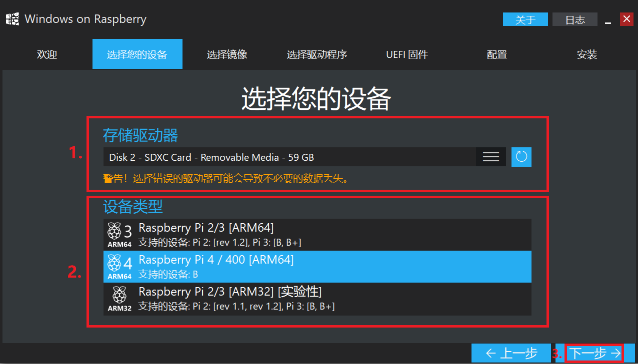The image size is (638, 364).
Task: Go back with 上一步 button
Action: (x=511, y=353)
